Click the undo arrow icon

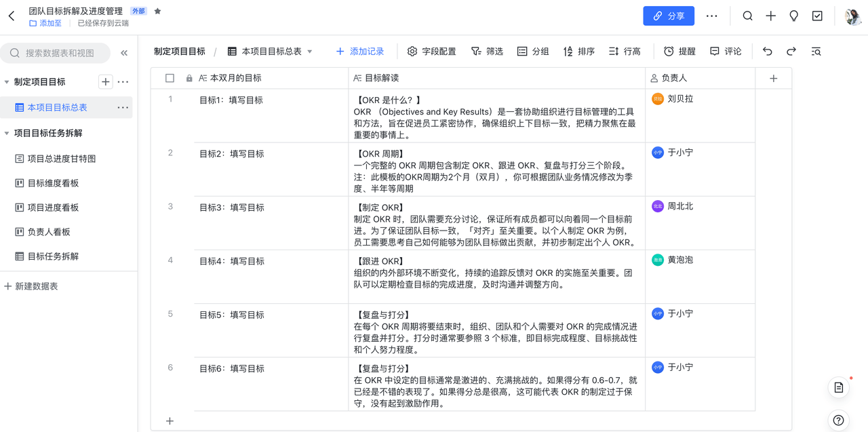click(x=768, y=52)
